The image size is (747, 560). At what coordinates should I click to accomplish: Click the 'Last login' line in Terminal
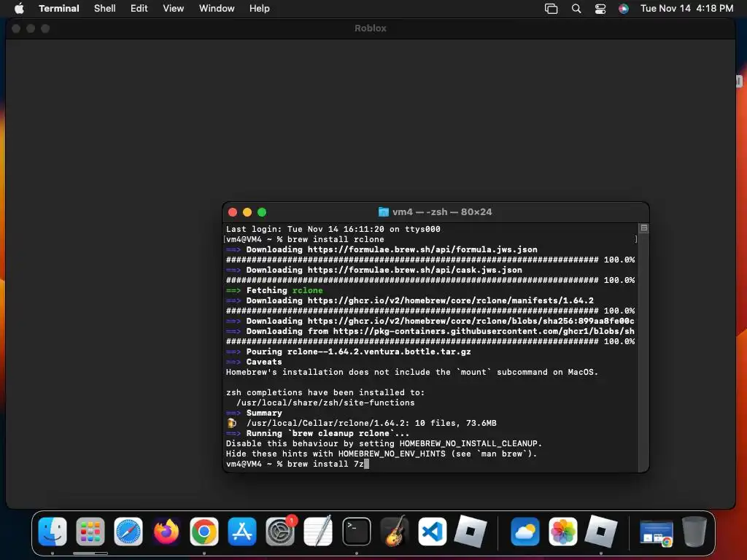333,229
